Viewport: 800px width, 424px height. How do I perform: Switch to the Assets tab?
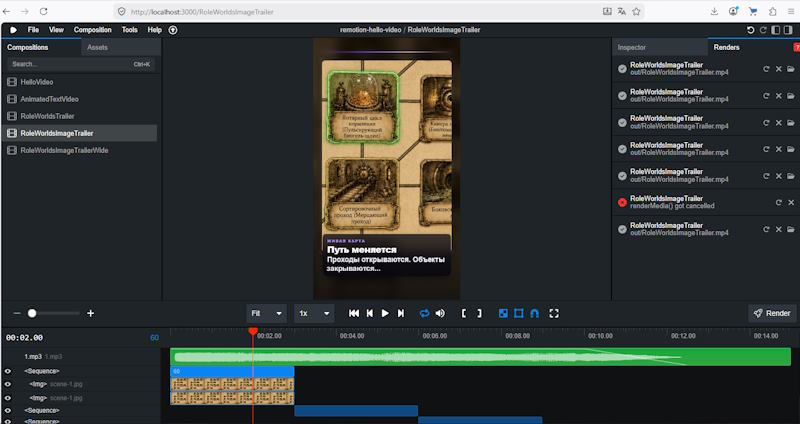coord(121,47)
